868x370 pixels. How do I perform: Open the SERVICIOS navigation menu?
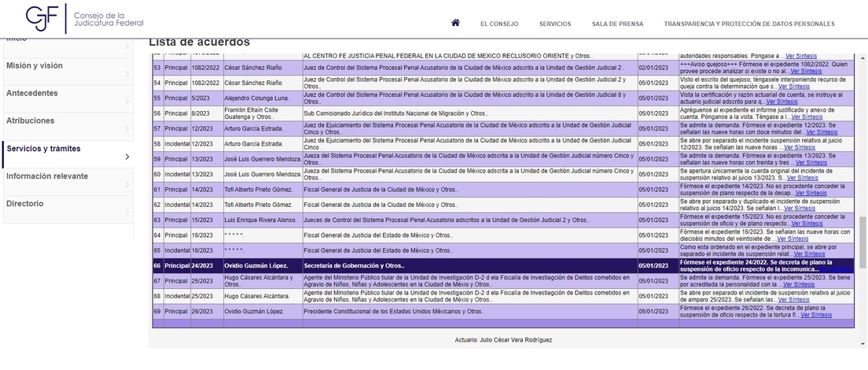(555, 24)
